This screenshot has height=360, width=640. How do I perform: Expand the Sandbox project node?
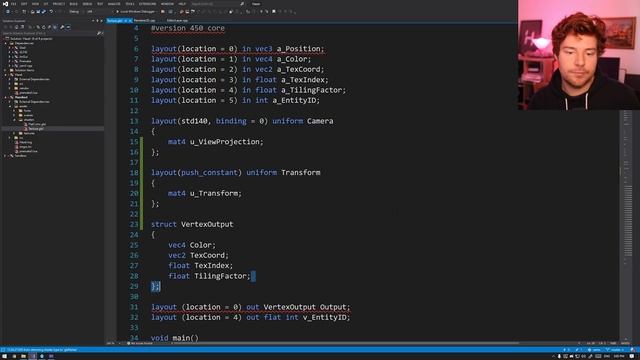click(5, 156)
